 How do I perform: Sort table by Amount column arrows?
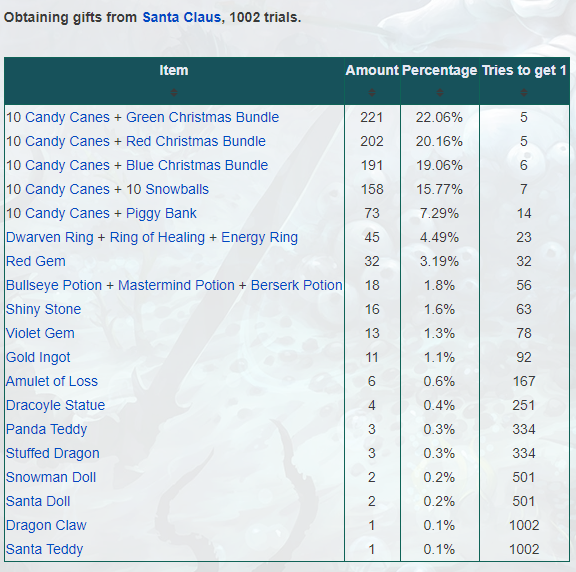point(372,92)
